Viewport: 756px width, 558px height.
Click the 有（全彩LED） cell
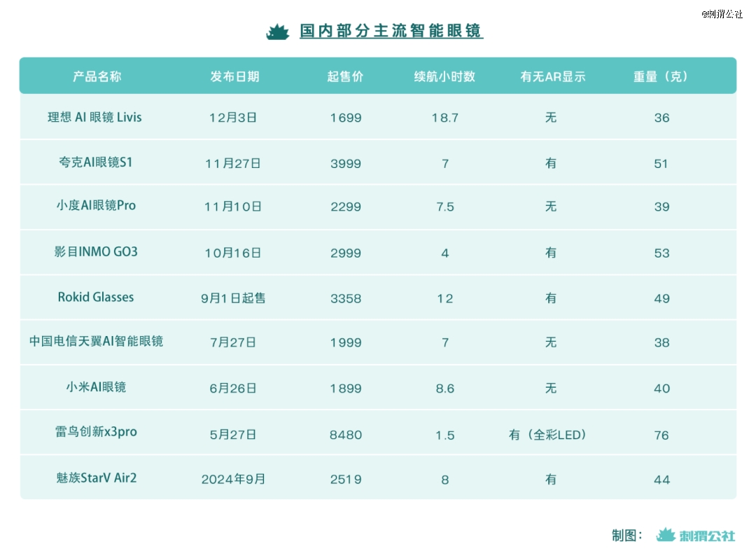click(x=548, y=435)
